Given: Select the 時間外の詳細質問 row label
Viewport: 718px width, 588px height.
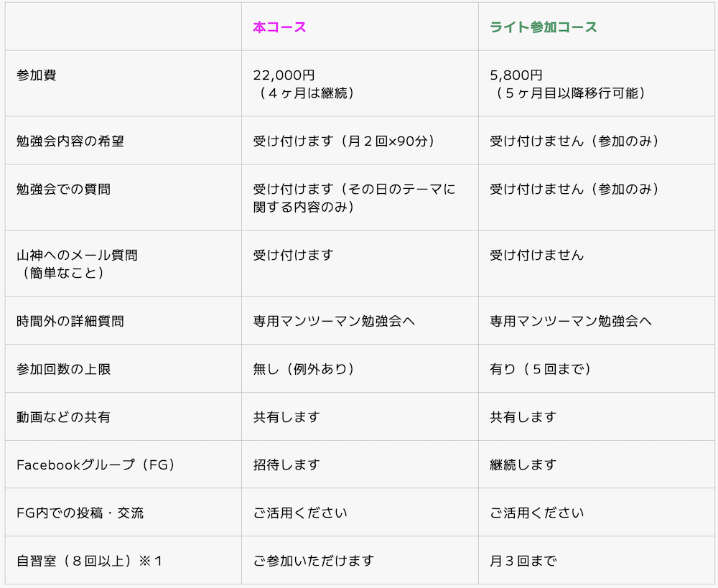Looking at the screenshot, I should [70, 321].
